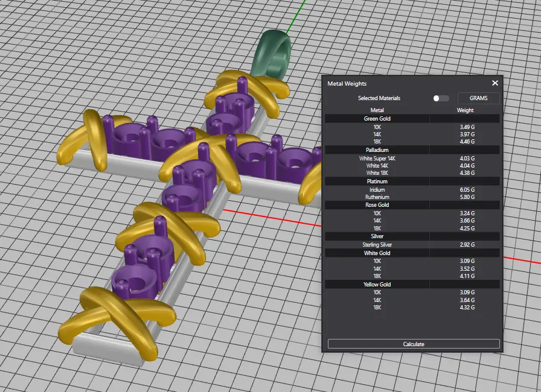Click the 2.92 G Sterling Silver weight

467,245
